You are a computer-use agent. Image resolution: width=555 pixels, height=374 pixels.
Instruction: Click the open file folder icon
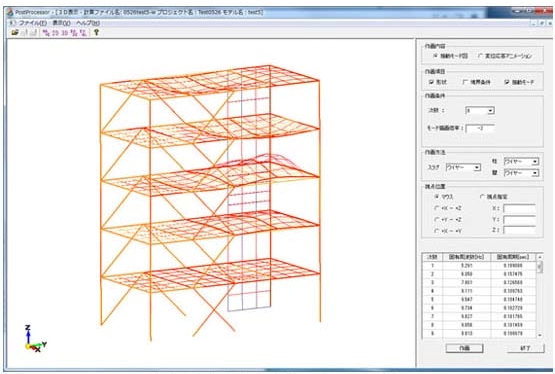[15, 33]
